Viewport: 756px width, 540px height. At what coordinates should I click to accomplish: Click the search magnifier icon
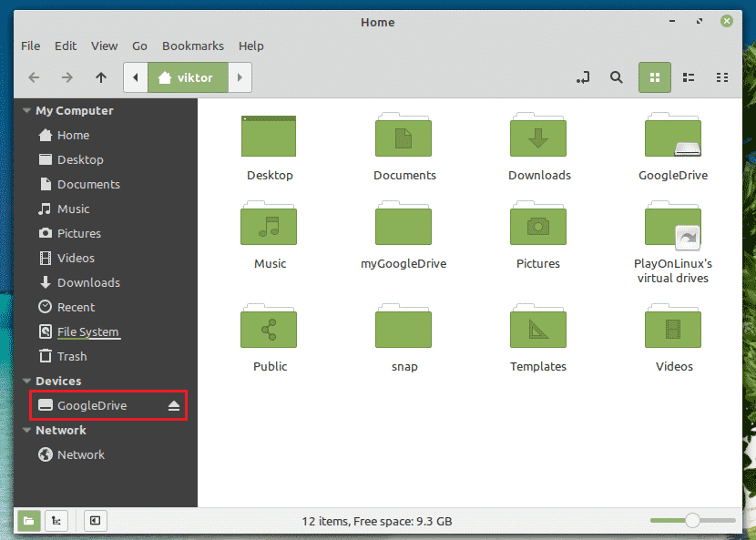tap(617, 78)
